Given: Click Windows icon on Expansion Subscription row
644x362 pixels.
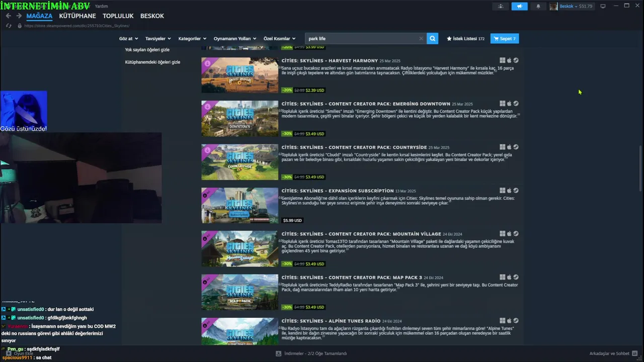Looking at the screenshot, I should click(x=502, y=190).
